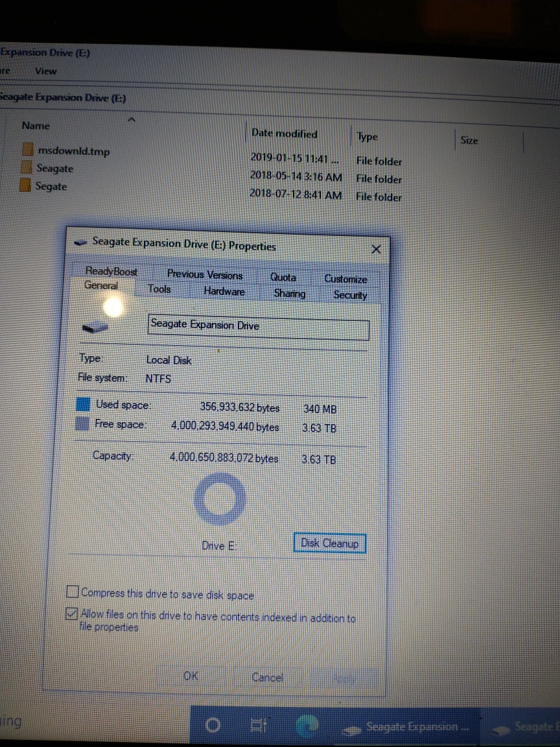The image size is (560, 747).
Task: Click the gray Free space swatch
Action: pos(82,423)
